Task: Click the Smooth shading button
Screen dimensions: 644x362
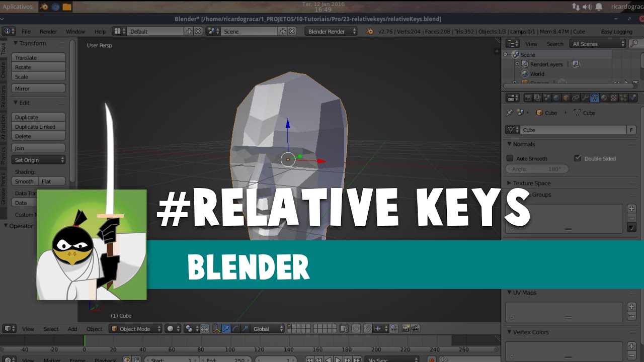Action: click(25, 182)
